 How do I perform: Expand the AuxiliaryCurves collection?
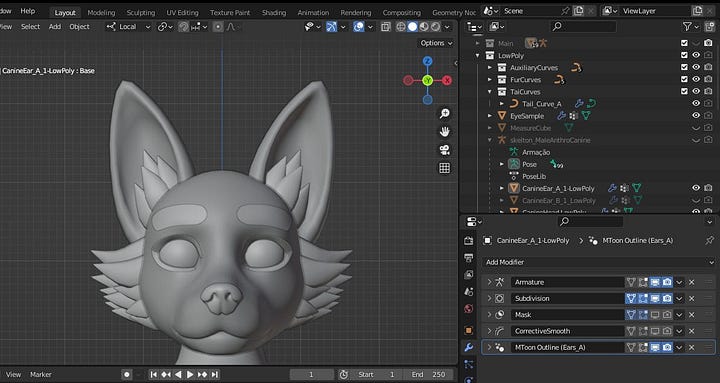490,68
